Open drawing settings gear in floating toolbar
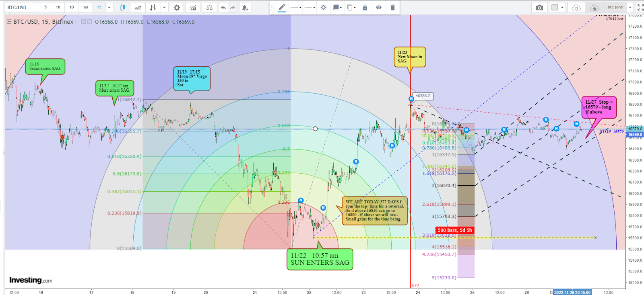Screen dimensions: 644x295 [x=323, y=7]
